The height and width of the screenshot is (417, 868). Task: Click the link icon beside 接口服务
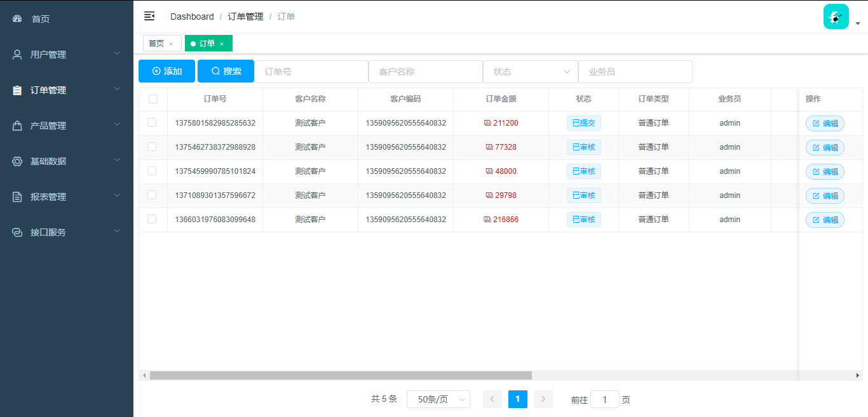(x=18, y=232)
